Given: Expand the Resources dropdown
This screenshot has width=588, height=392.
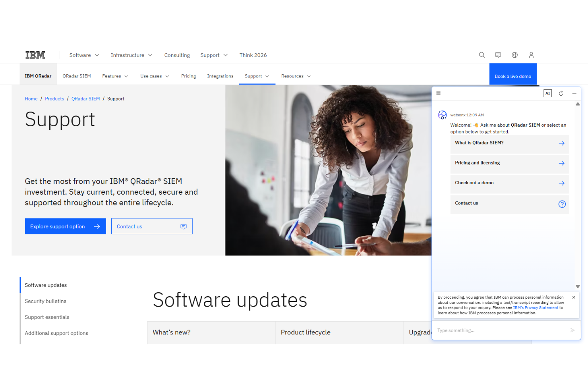Looking at the screenshot, I should (296, 76).
